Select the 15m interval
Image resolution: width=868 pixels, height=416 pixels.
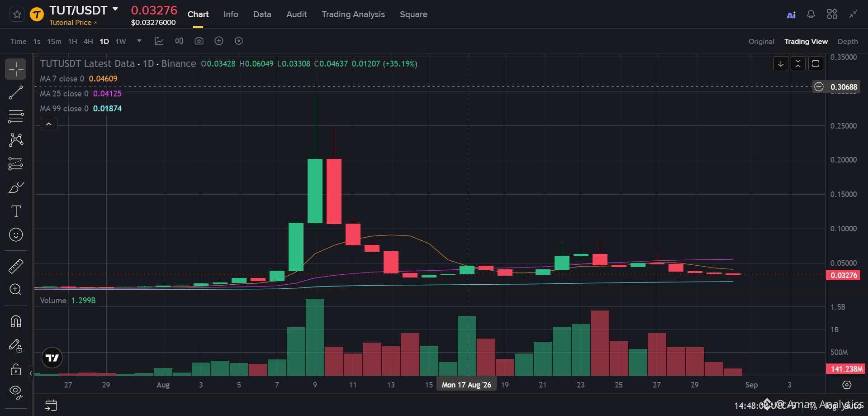(54, 41)
